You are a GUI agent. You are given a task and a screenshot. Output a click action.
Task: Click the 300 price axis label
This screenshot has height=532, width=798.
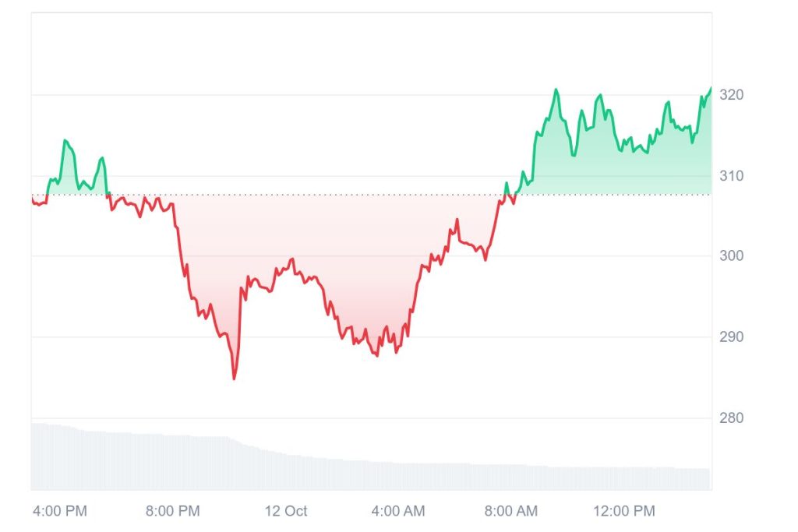click(731, 256)
